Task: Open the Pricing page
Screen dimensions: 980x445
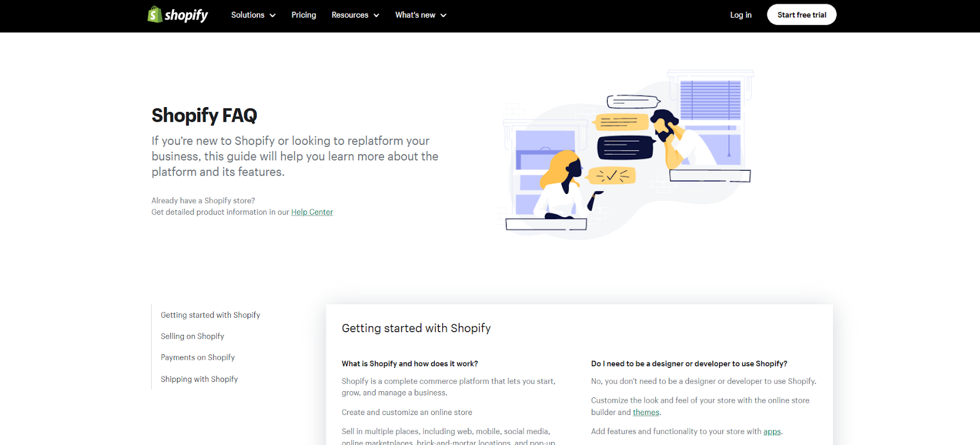Action: point(304,15)
